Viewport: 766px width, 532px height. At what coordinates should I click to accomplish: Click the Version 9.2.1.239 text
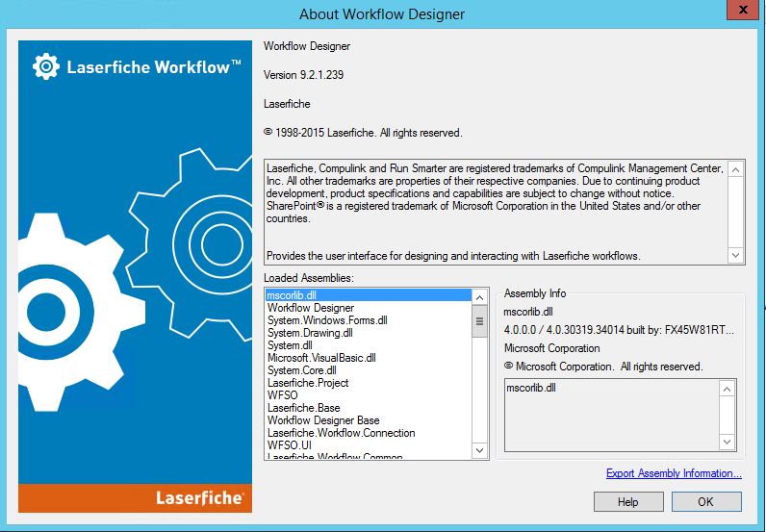tap(303, 75)
